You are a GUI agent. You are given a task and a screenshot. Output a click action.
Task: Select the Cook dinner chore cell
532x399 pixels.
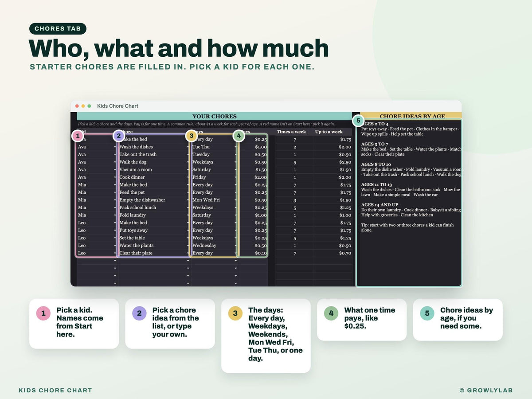(154, 177)
